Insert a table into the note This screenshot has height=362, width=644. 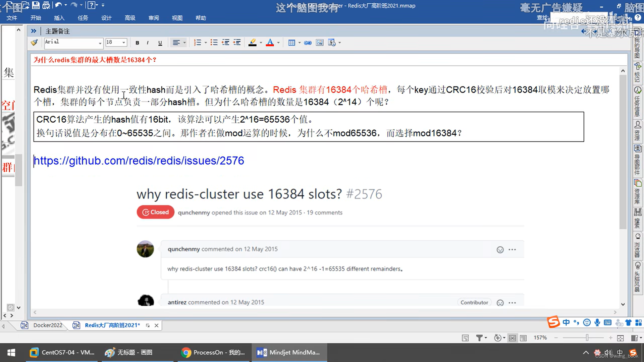point(291,42)
